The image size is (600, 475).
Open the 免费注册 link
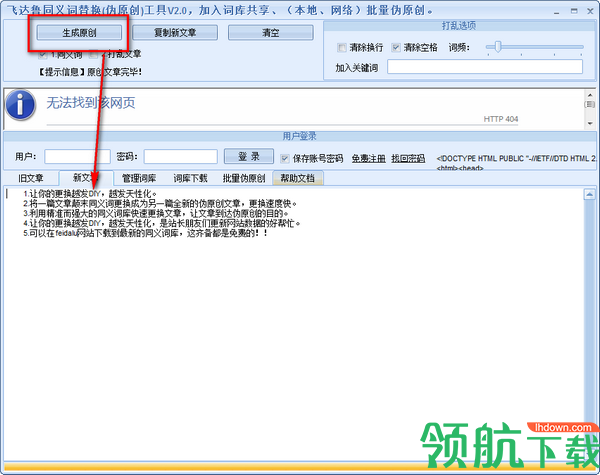(368, 158)
